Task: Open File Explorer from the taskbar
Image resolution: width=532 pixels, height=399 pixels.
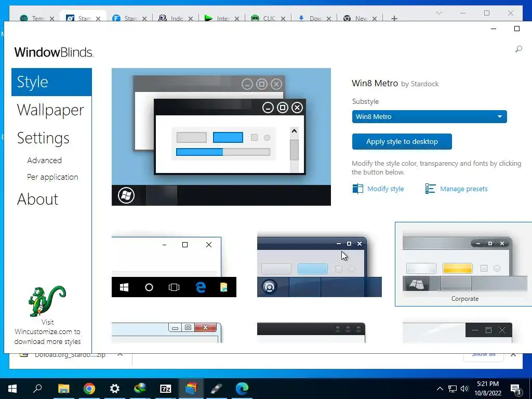Action: pyautogui.click(x=63, y=389)
